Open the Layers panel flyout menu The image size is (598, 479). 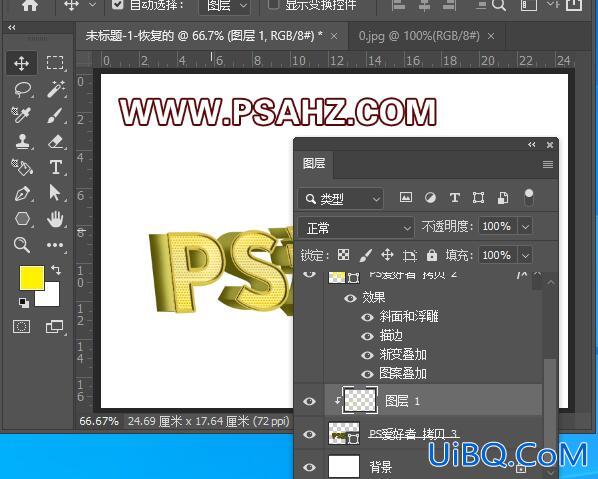pos(548,164)
